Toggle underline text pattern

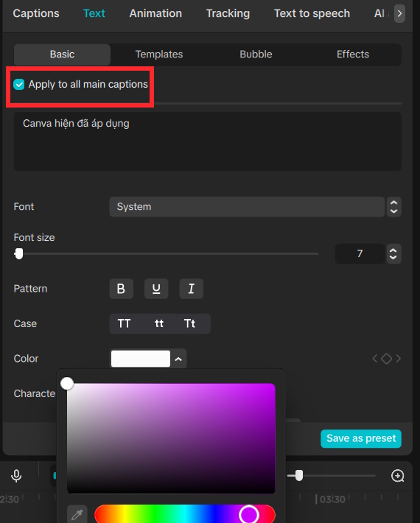pos(156,289)
